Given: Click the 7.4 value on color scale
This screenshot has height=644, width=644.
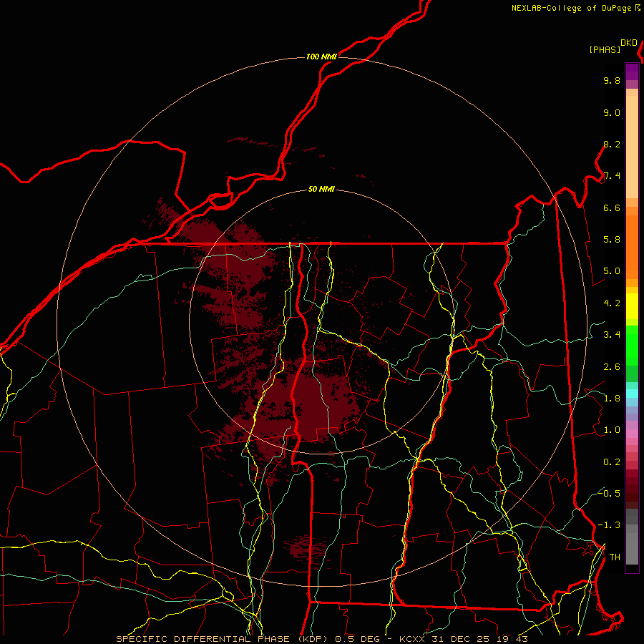Looking at the screenshot, I should [x=612, y=176].
